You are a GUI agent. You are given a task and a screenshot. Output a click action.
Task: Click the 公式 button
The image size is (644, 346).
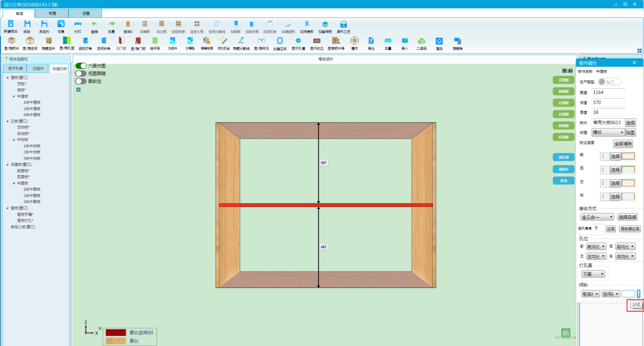coord(636,305)
